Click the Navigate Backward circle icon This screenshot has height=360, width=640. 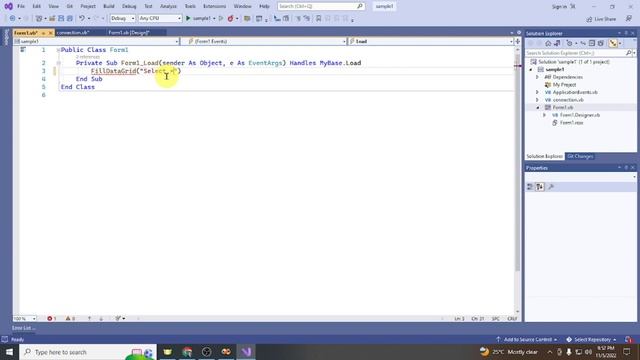click(12, 18)
